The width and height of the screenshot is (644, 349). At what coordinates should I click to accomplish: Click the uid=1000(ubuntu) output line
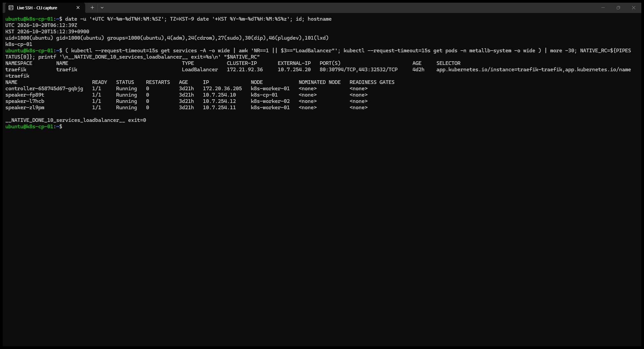click(167, 38)
